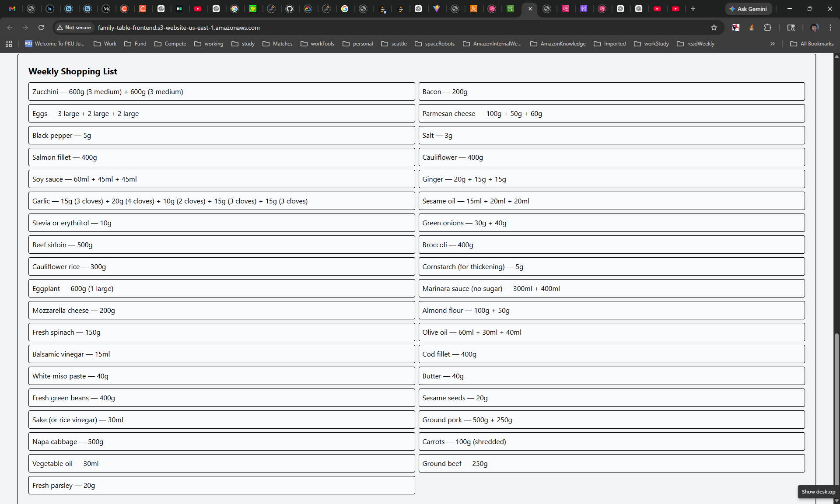Show hidden bookmarks with double chevron
This screenshot has height=504, width=840.
[773, 44]
